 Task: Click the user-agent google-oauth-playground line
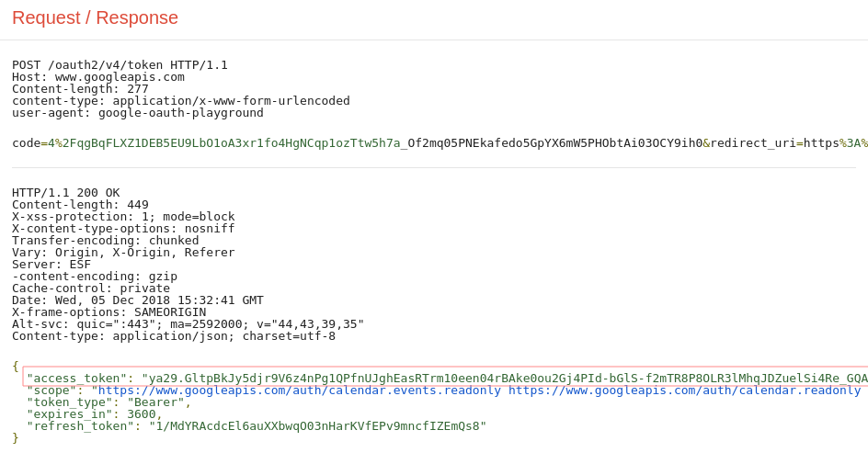(138, 113)
